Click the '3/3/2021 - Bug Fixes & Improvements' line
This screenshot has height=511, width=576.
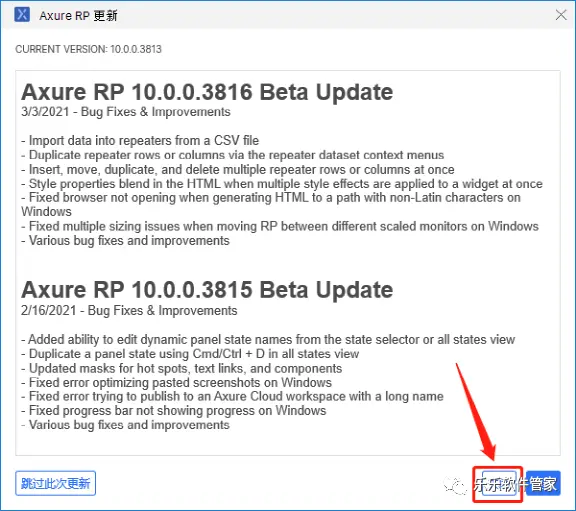126,112
